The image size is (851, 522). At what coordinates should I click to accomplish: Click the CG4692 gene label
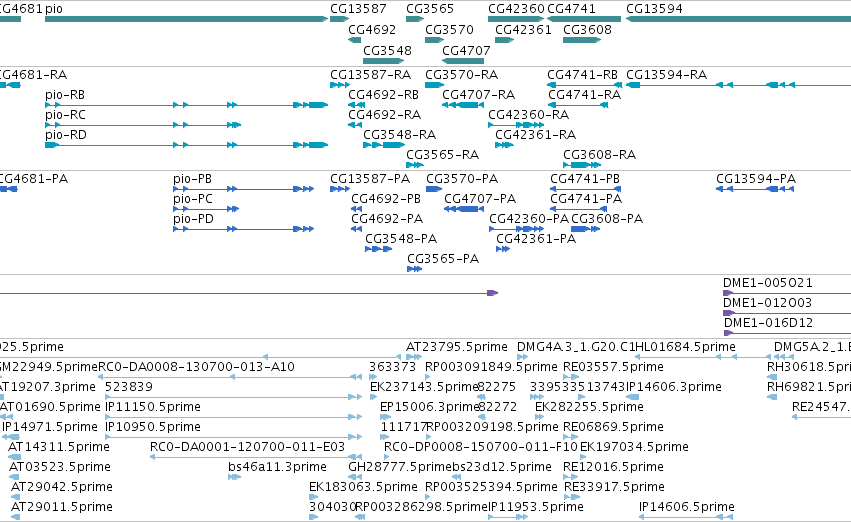[x=372, y=30]
